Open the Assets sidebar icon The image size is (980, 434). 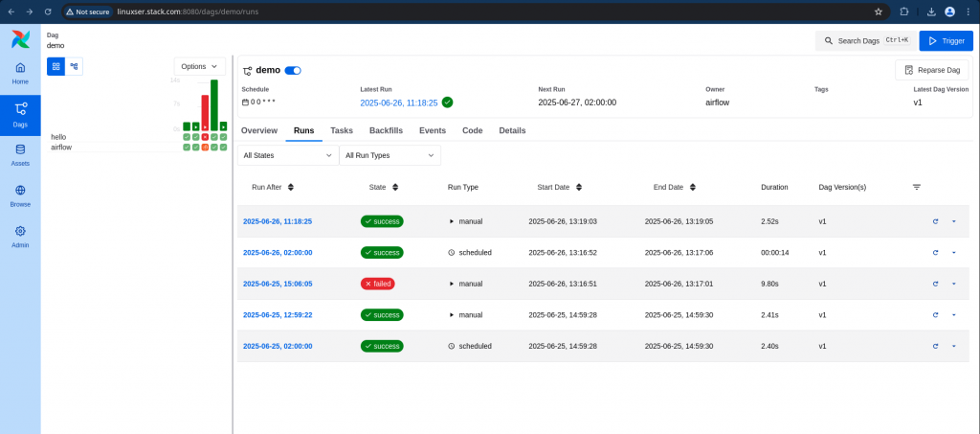coord(20,149)
